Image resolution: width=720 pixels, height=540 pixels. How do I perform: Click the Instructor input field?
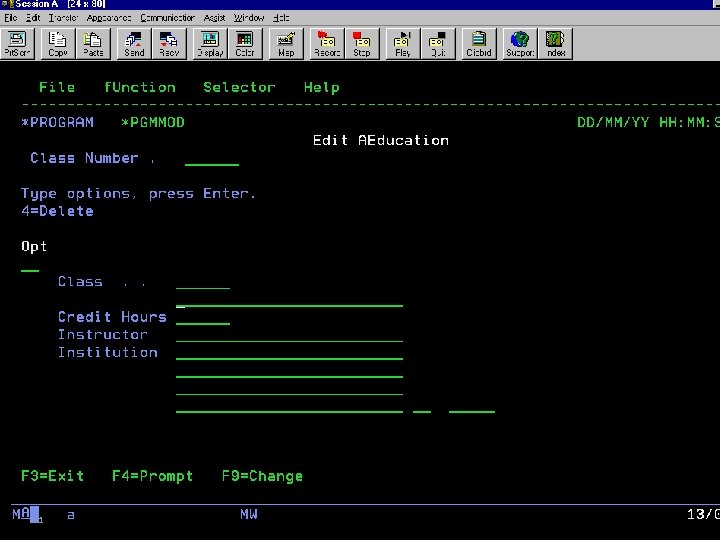(x=289, y=335)
